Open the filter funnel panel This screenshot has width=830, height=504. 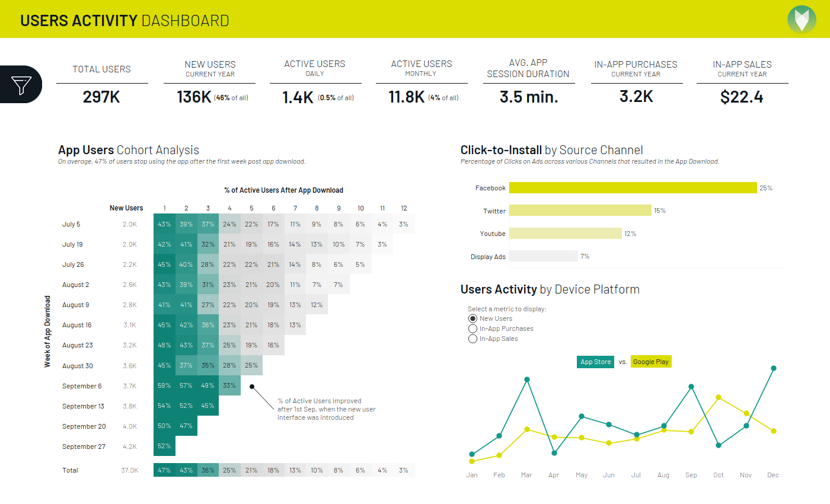[x=21, y=84]
